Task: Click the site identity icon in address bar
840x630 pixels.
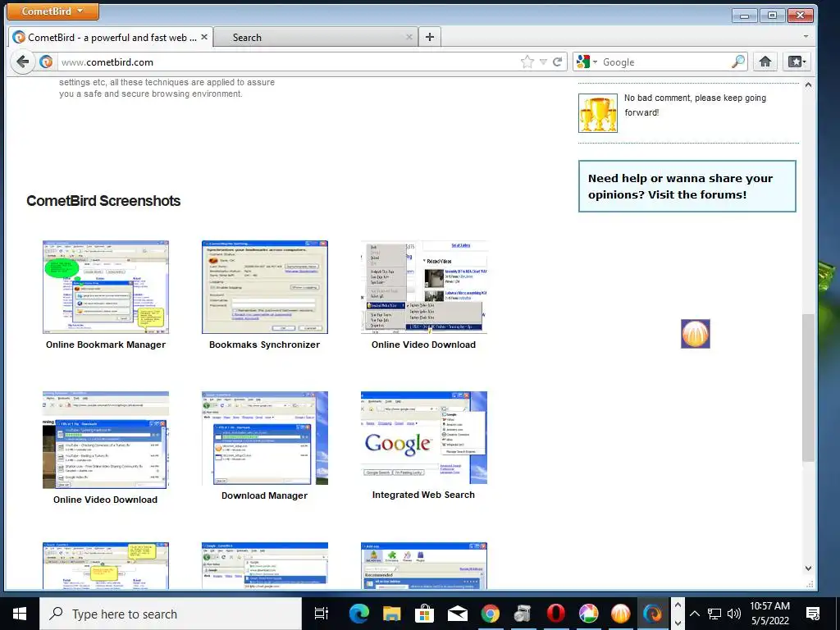Action: pos(46,62)
